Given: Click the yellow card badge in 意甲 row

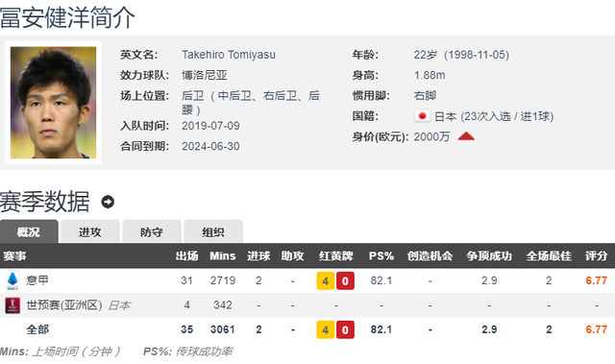Looking at the screenshot, I should pyautogui.click(x=326, y=281).
